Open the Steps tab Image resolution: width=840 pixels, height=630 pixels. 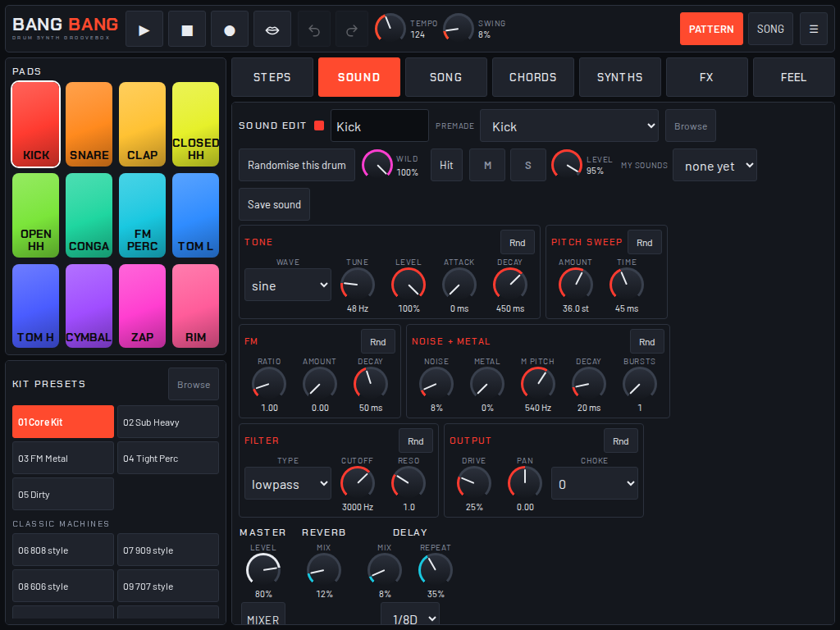(x=272, y=77)
